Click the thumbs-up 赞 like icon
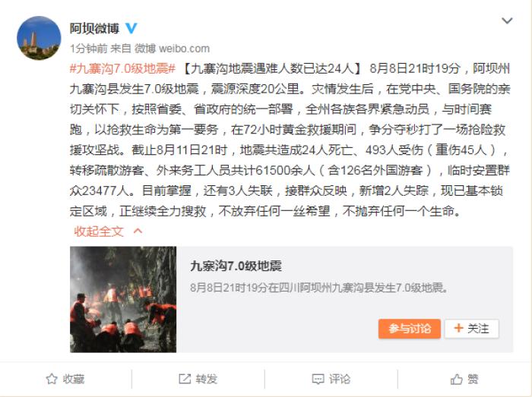This screenshot has width=532, height=397. point(456,379)
